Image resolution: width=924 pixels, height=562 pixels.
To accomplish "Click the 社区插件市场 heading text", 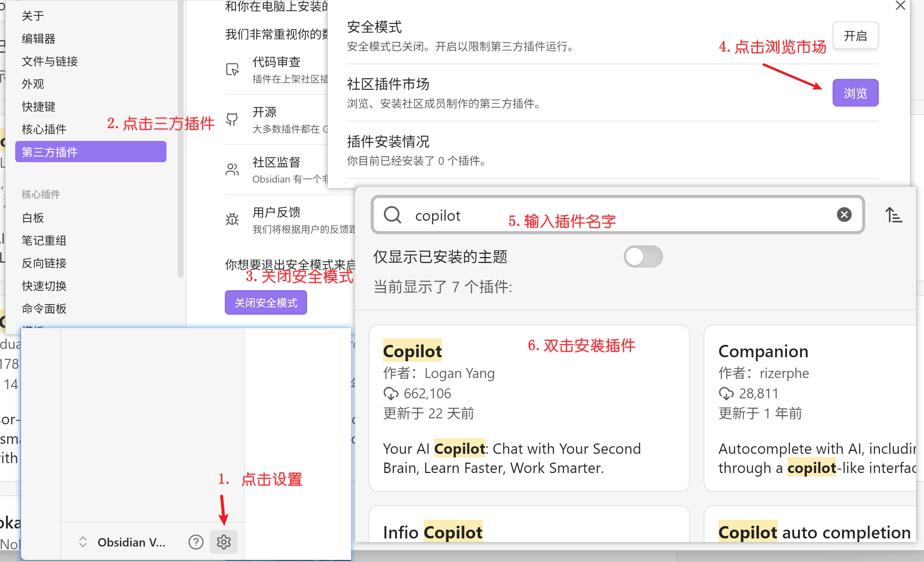I will coord(388,84).
